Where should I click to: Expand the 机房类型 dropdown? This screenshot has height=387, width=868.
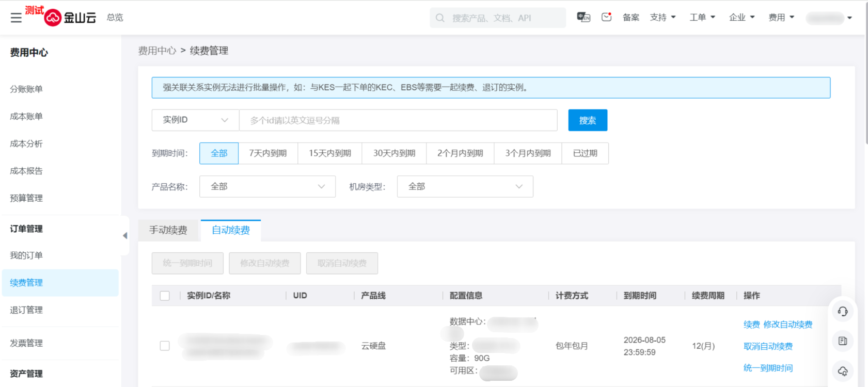(x=465, y=187)
